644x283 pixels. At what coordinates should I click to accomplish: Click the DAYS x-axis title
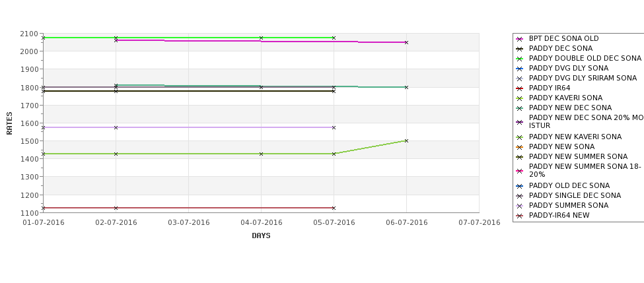261,236
